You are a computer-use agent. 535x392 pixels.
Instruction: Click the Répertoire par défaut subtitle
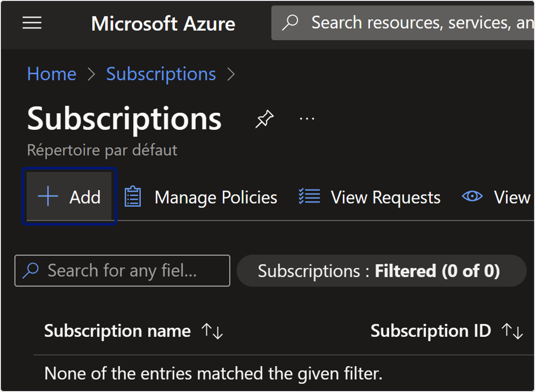pyautogui.click(x=102, y=150)
